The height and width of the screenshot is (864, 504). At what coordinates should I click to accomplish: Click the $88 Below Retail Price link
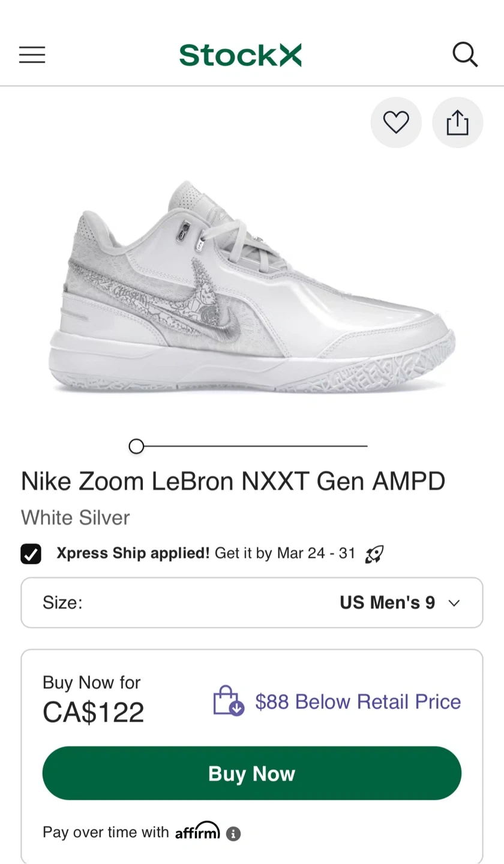pos(358,701)
